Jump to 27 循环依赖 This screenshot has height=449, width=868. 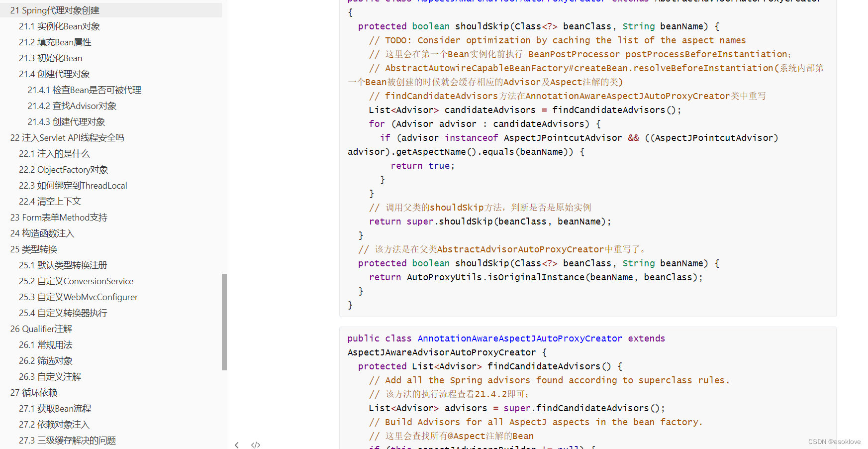click(34, 393)
